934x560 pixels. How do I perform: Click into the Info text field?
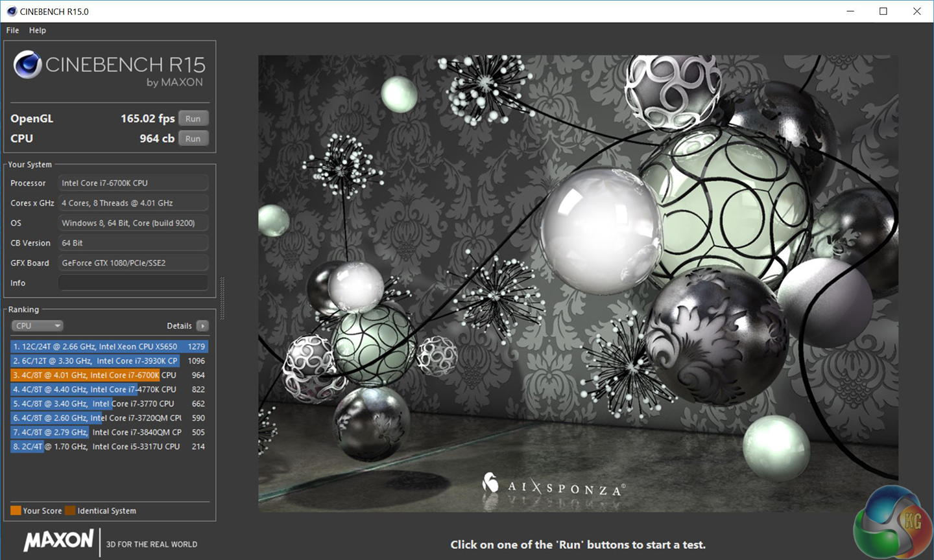pos(133,283)
